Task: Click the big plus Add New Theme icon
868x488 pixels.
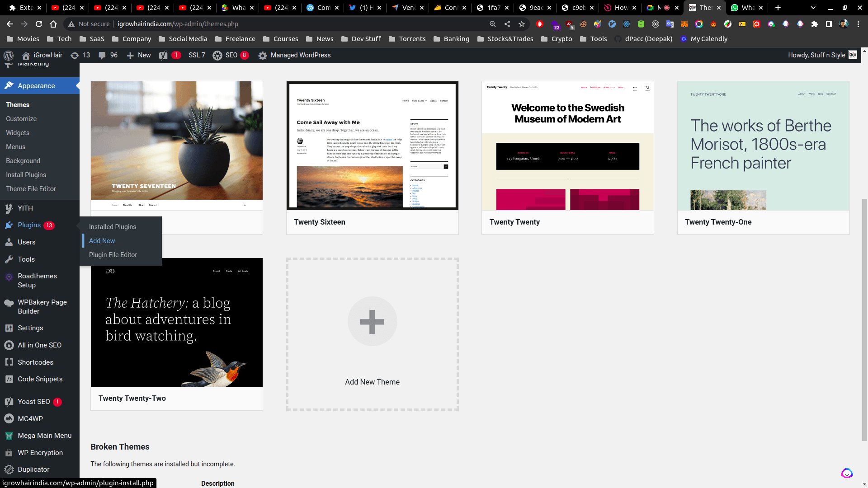Action: coord(372,321)
